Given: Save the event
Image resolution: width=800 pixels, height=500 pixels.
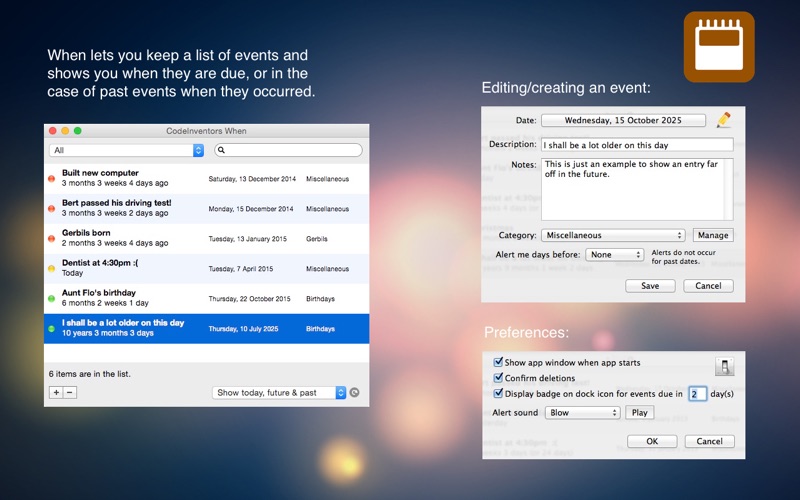Looking at the screenshot, I should pyautogui.click(x=650, y=286).
